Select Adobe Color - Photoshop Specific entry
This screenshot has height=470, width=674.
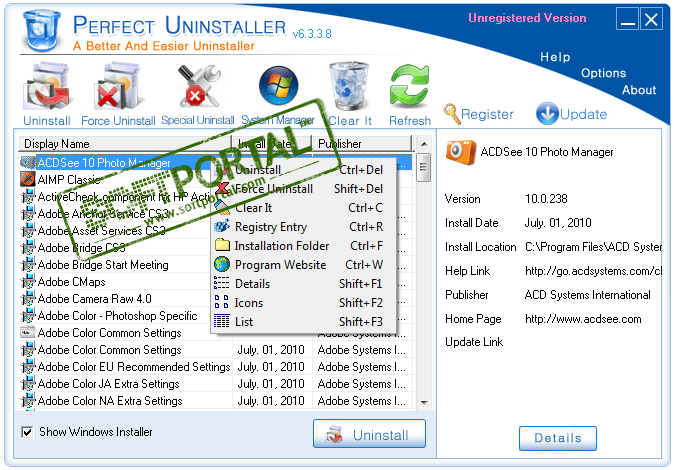[116, 316]
